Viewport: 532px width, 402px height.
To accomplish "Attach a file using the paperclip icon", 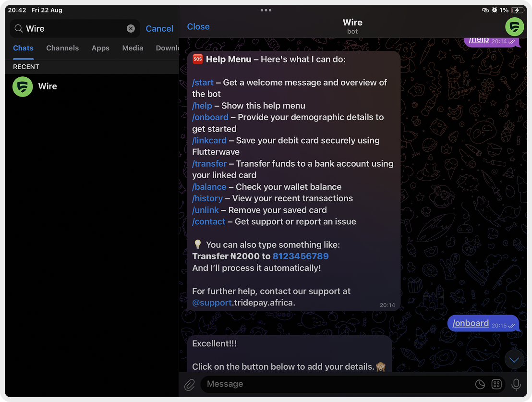I will coord(189,384).
